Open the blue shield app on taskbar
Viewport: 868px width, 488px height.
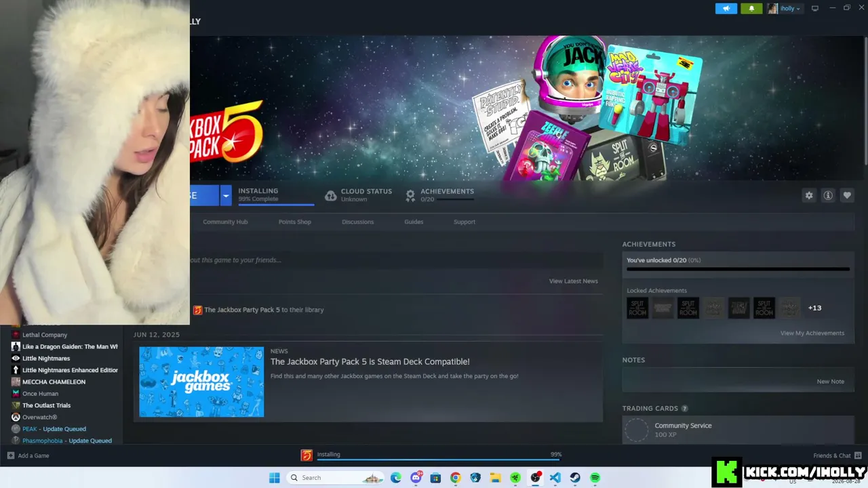[475, 478]
